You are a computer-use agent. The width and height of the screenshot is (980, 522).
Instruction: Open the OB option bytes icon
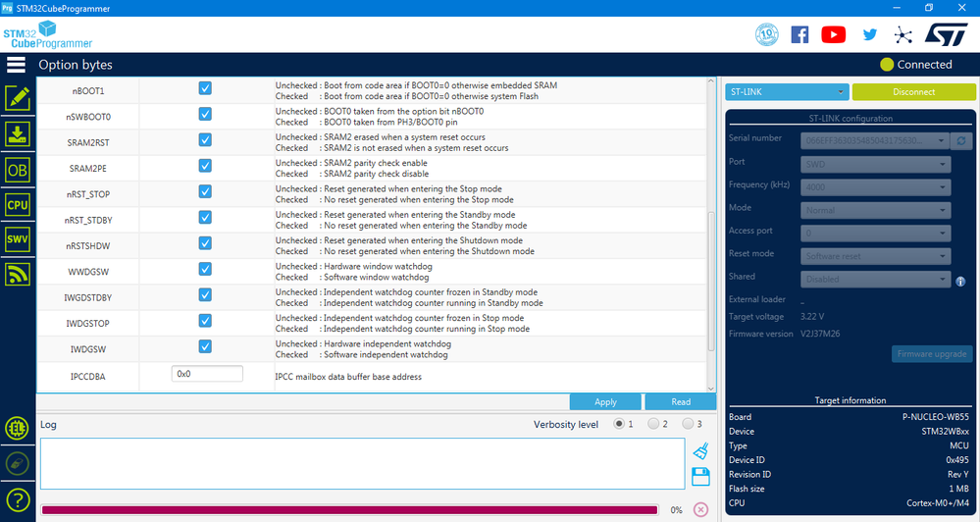point(18,170)
